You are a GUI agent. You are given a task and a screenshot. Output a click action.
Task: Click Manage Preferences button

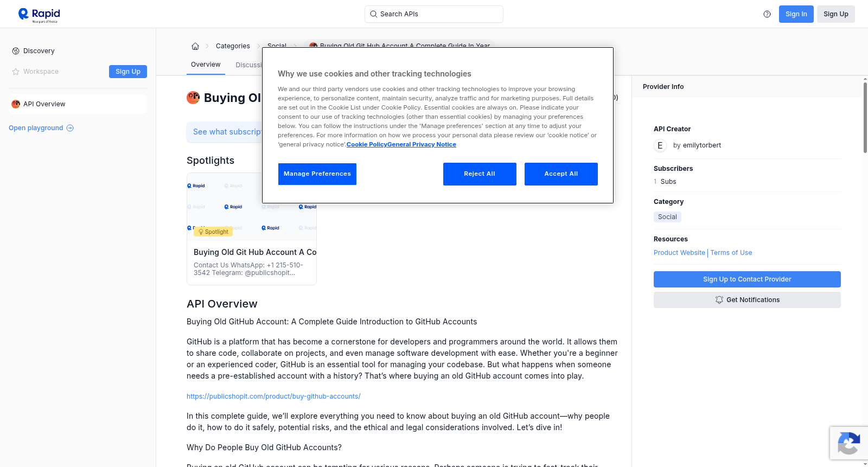(317, 174)
